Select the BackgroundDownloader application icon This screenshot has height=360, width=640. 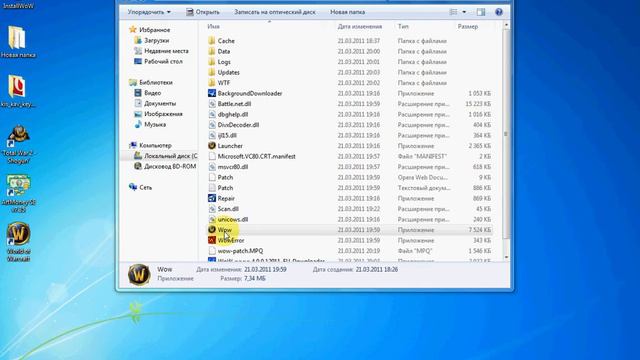pos(211,93)
